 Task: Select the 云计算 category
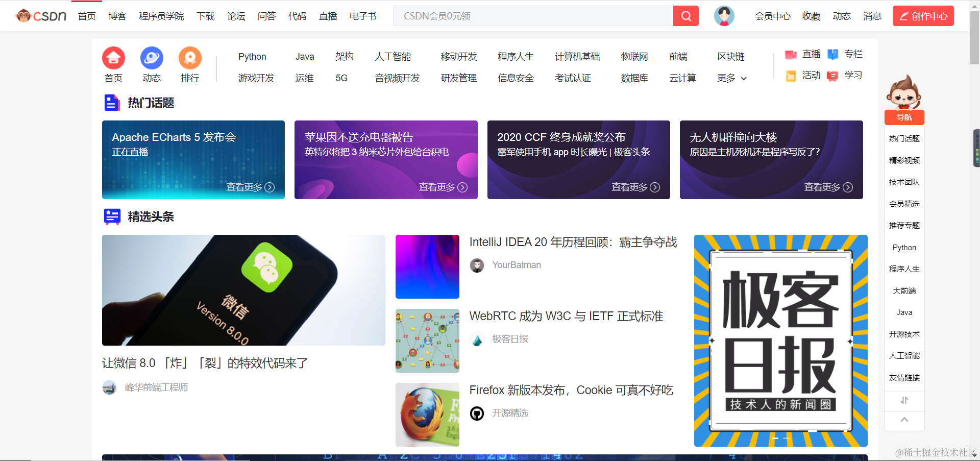pyautogui.click(x=683, y=78)
